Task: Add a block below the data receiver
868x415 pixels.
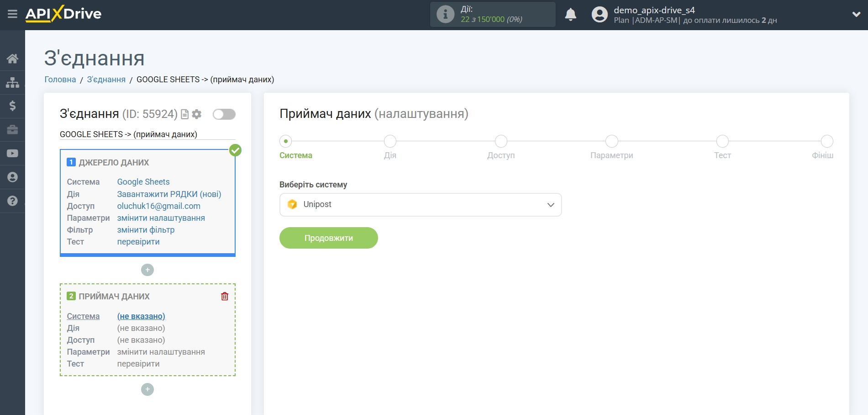Action: (147, 389)
